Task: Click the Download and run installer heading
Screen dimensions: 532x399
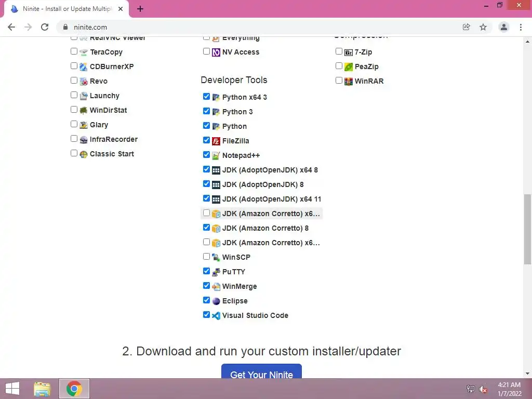Action: (x=262, y=351)
